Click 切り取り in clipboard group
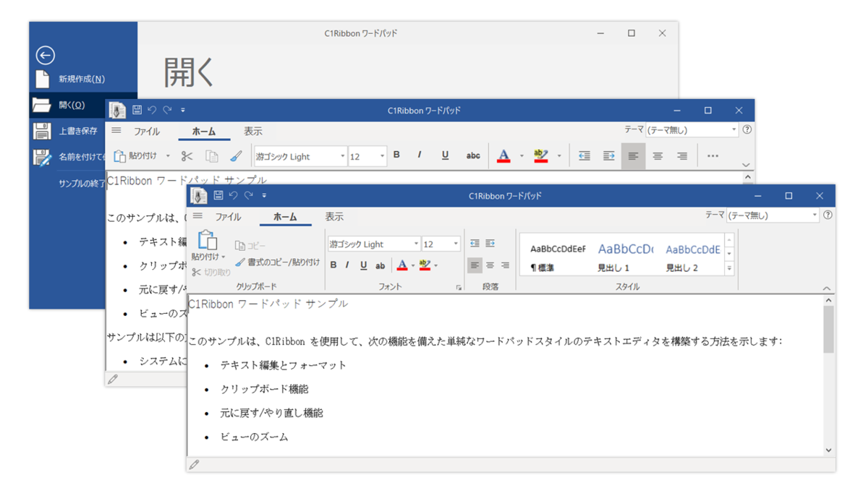Viewport: 868px width, 488px height. [211, 273]
